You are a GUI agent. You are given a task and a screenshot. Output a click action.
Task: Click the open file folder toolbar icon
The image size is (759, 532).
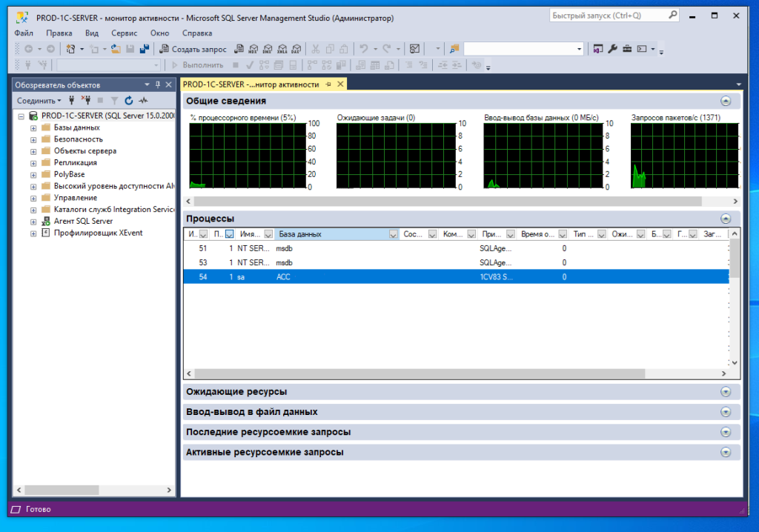coord(116,49)
